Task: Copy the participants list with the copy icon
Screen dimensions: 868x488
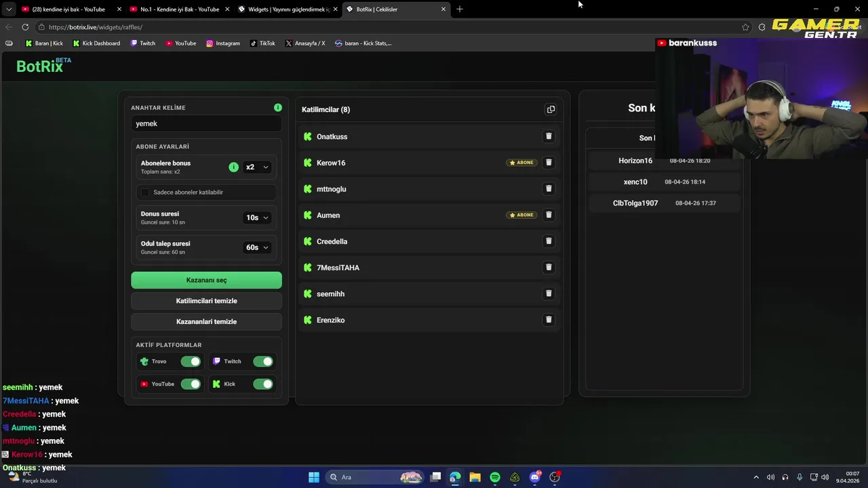Action: (x=551, y=109)
